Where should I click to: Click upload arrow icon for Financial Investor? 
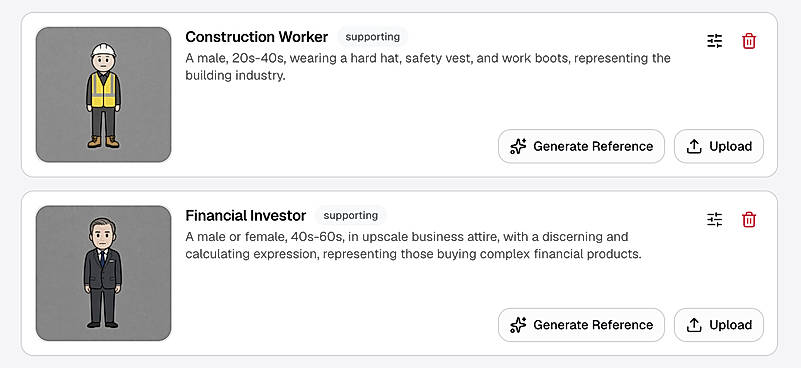click(x=694, y=325)
